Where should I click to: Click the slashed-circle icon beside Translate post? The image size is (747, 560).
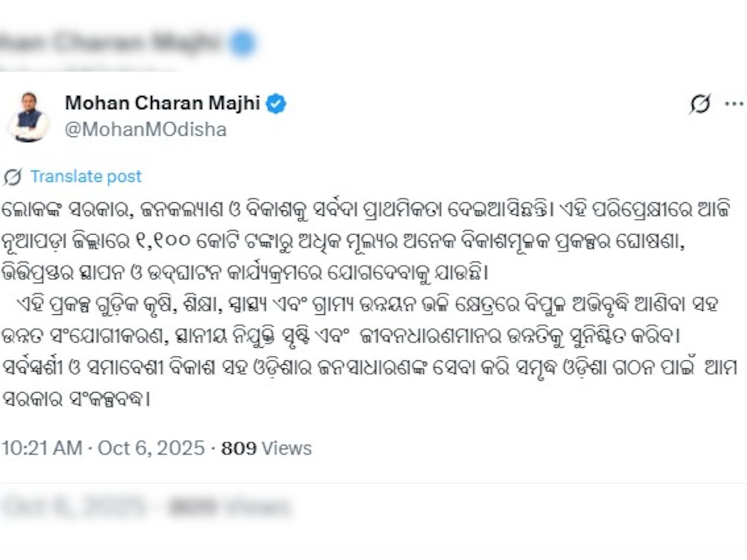click(x=12, y=177)
